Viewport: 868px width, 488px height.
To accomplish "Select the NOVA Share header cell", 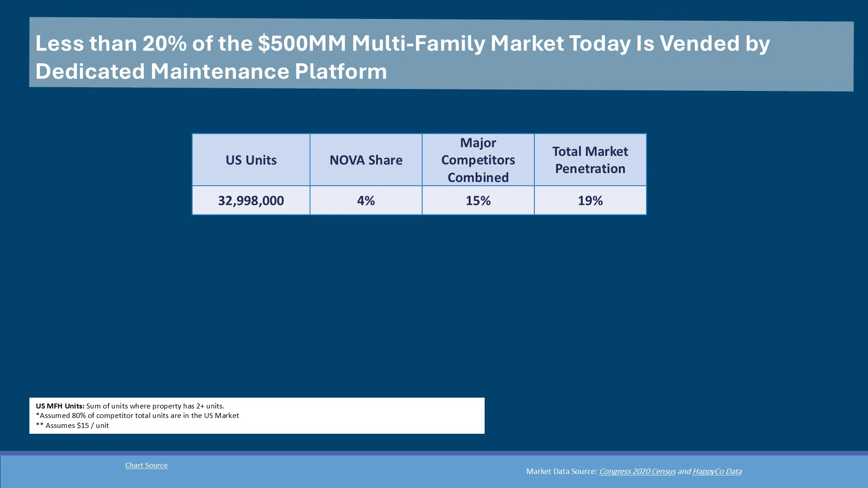I will click(366, 160).
